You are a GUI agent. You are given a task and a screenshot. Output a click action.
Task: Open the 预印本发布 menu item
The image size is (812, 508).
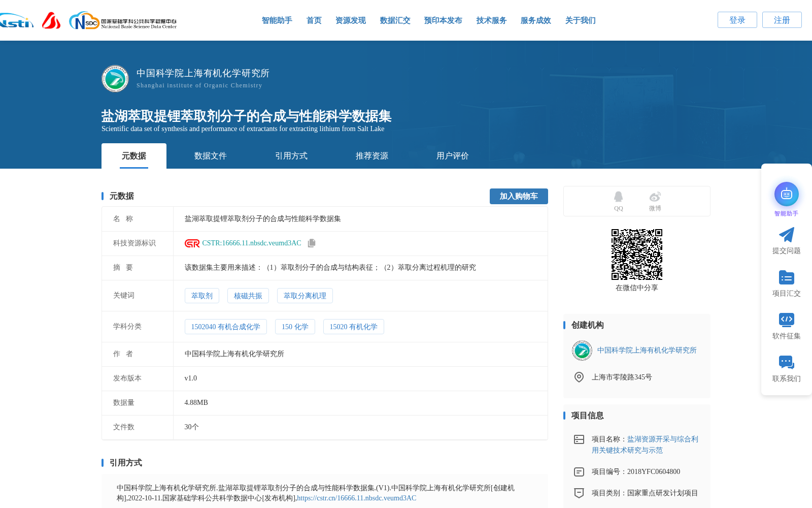443,20
